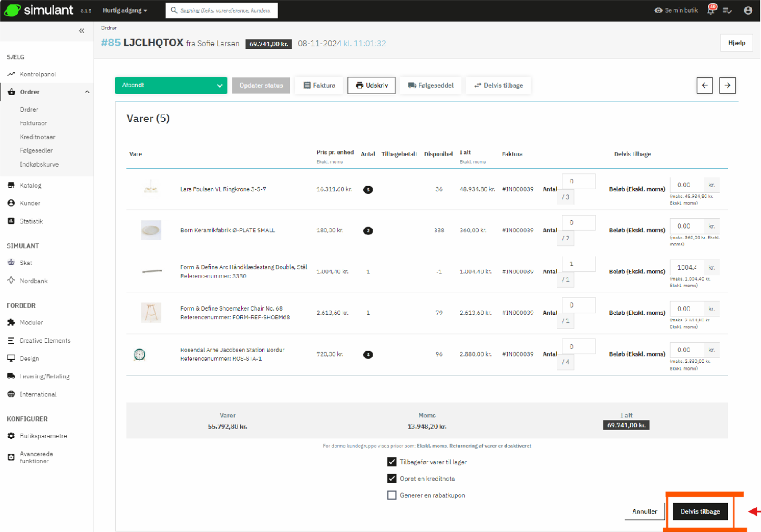
Task: Click the Udskriv print button
Action: 372,86
